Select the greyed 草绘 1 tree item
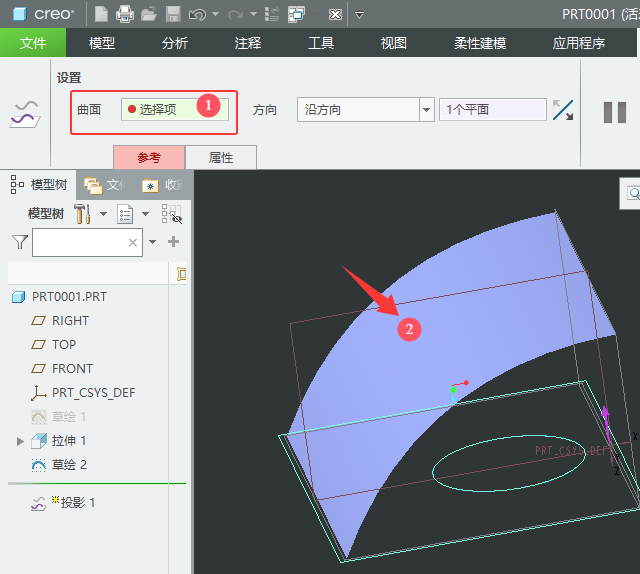Viewport: 640px width, 574px height. click(58, 417)
